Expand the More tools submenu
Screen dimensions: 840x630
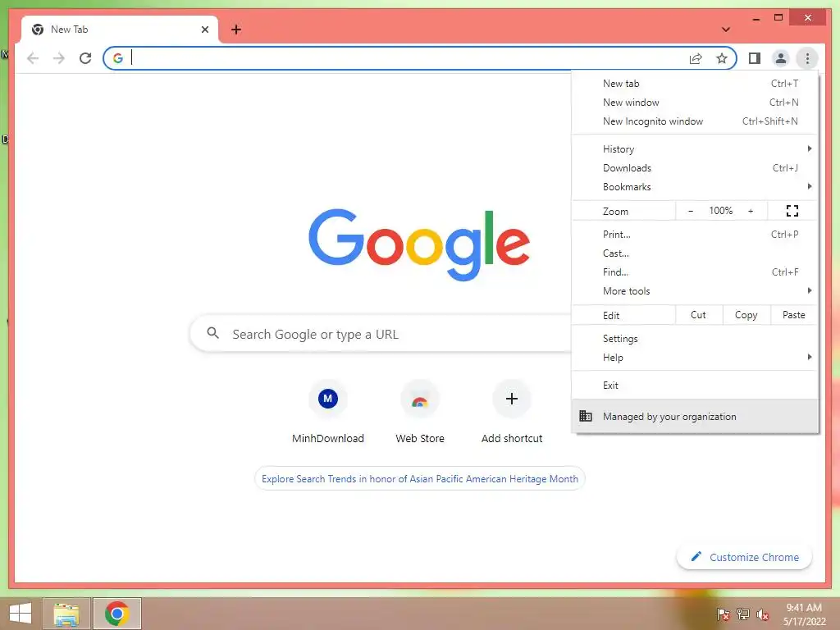coord(695,291)
